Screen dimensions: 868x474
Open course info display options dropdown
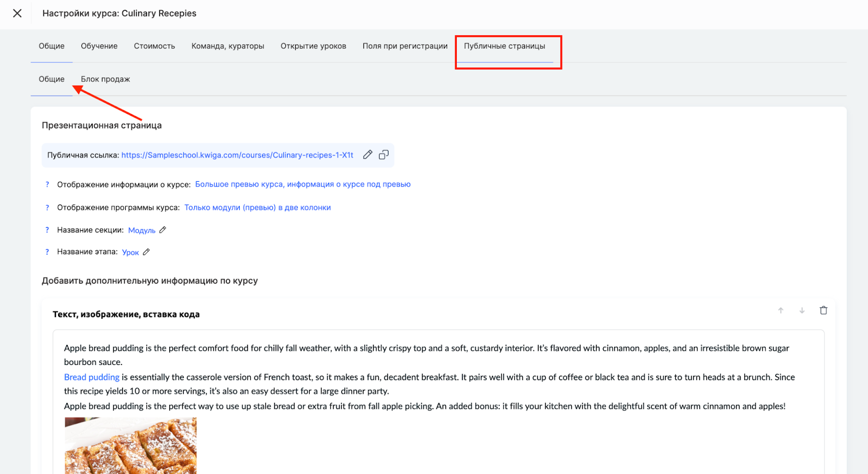coord(303,185)
